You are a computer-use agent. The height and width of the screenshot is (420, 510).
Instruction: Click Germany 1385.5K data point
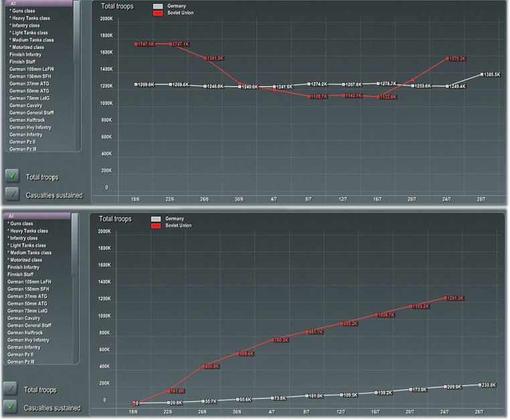click(482, 74)
